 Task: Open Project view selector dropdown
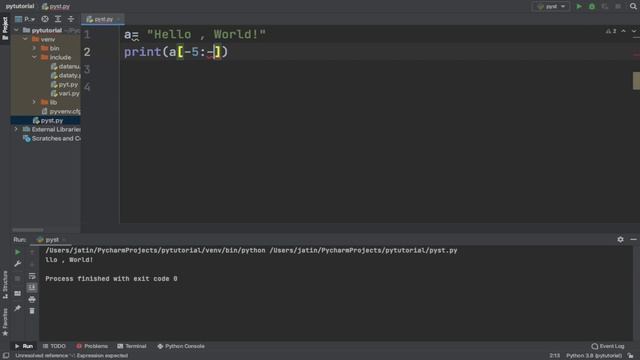pos(25,19)
